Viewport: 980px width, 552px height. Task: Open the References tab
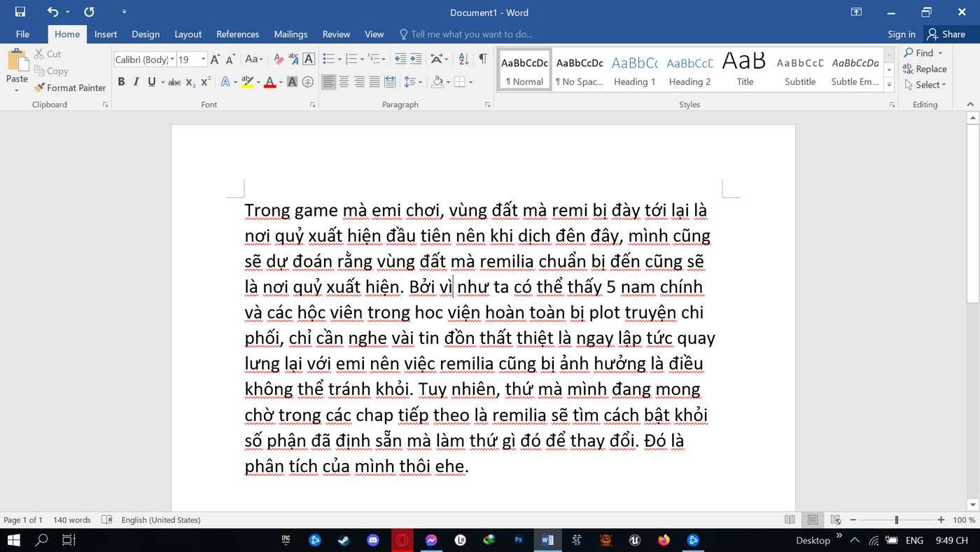point(237,34)
